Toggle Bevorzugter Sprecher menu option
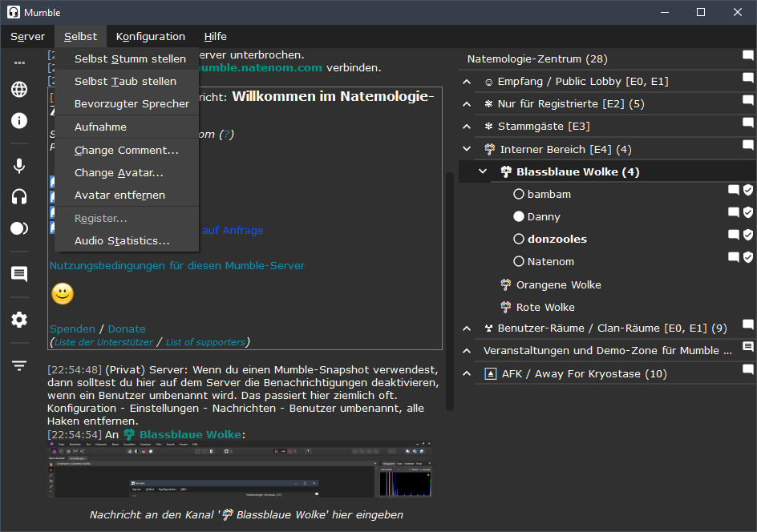The width and height of the screenshot is (757, 532). [127, 103]
